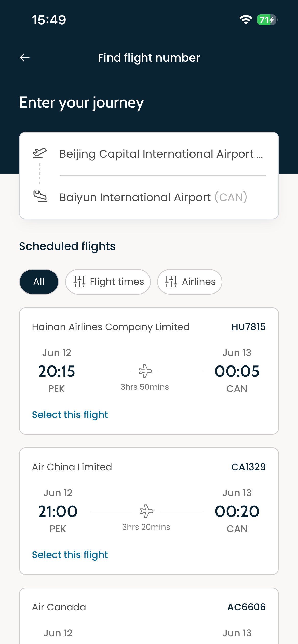Open the Flight times filter
Viewport: 298px width, 644px height.
(x=108, y=282)
